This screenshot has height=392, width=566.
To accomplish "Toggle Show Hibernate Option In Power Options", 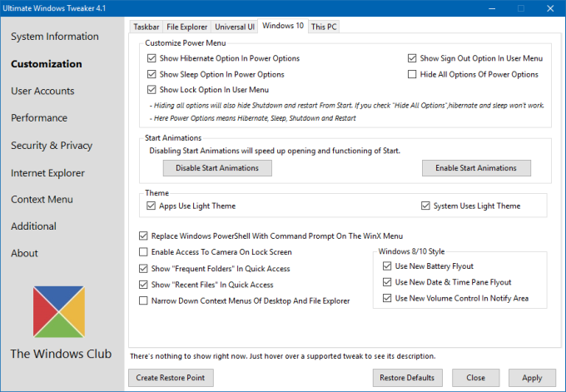I will coord(151,58).
